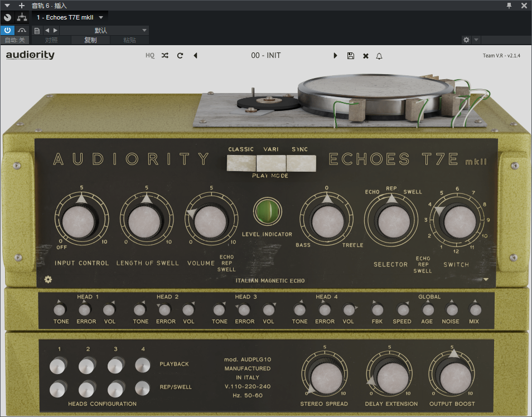Toggle plugin power bypass button
Image resolution: width=532 pixels, height=417 pixels.
(x=7, y=30)
